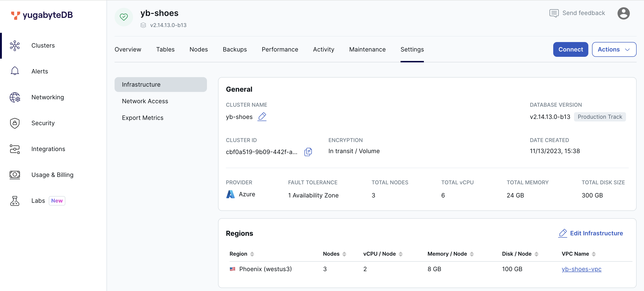Click the Usage & Billing icon
644x291 pixels.
14,175
